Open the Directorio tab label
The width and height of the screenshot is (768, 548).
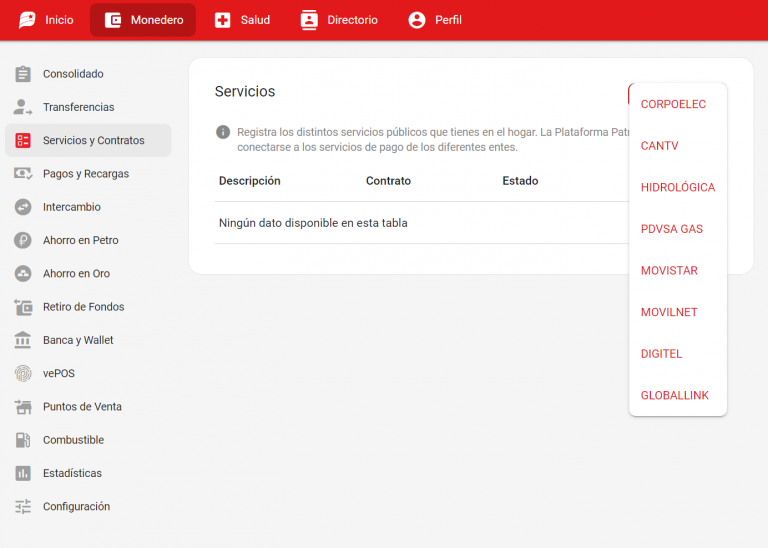point(352,20)
